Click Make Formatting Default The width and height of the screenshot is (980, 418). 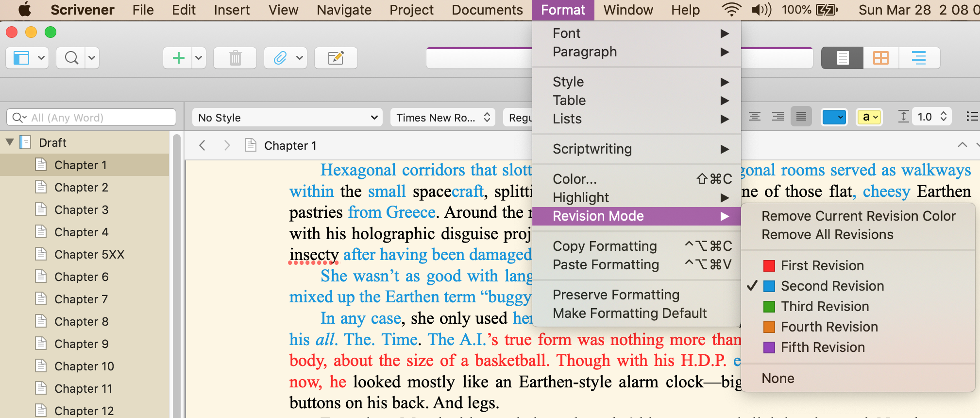pyautogui.click(x=637, y=313)
